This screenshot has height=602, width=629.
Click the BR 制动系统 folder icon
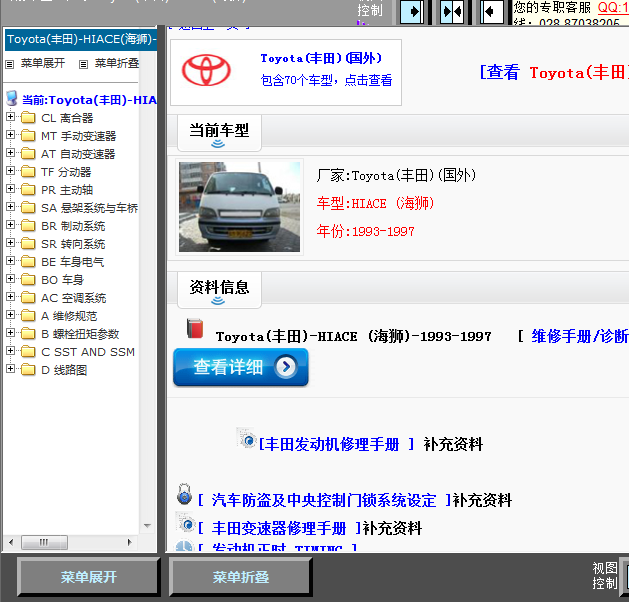tap(28, 226)
